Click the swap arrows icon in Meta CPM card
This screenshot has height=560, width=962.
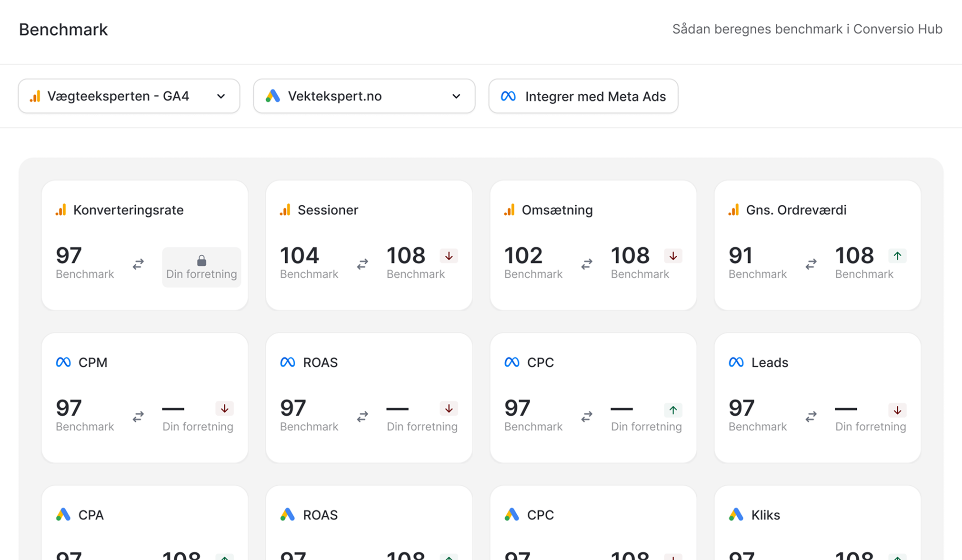click(138, 417)
